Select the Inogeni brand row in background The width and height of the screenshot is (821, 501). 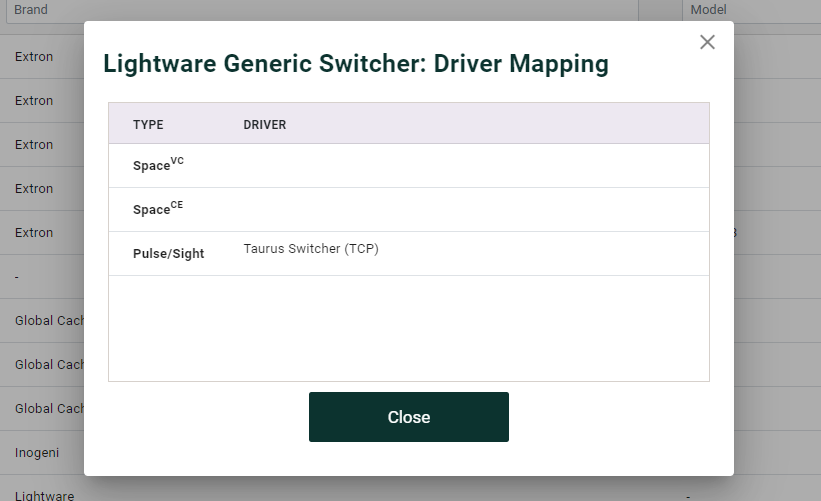click(37, 452)
